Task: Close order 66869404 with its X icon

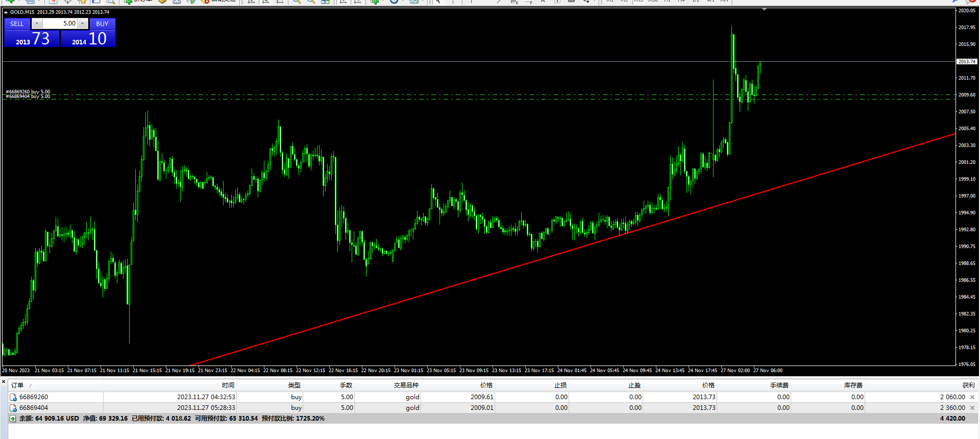Action: click(x=972, y=408)
